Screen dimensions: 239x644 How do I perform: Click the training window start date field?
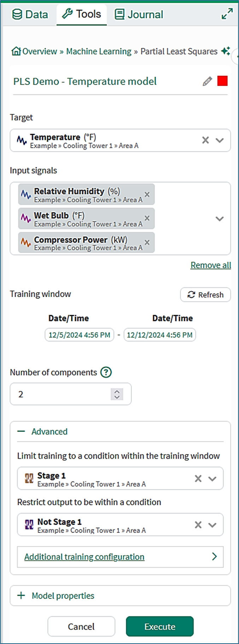[79, 335]
